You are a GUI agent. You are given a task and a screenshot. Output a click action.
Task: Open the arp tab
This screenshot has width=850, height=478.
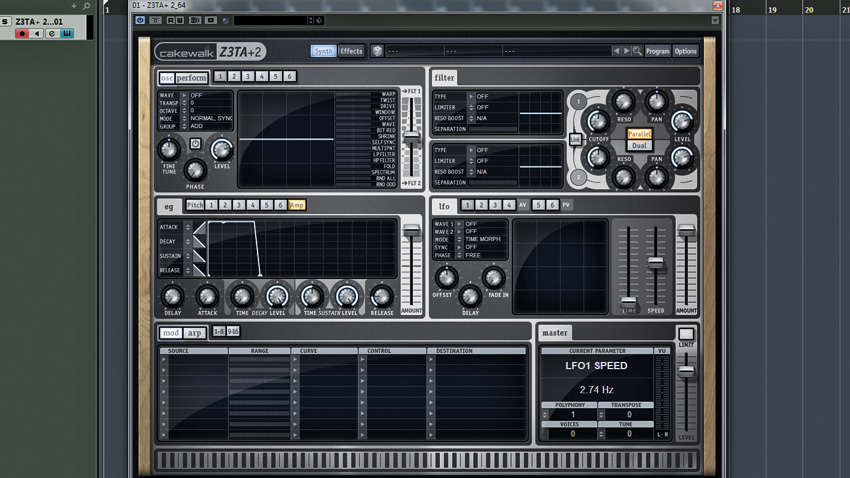pyautogui.click(x=194, y=333)
